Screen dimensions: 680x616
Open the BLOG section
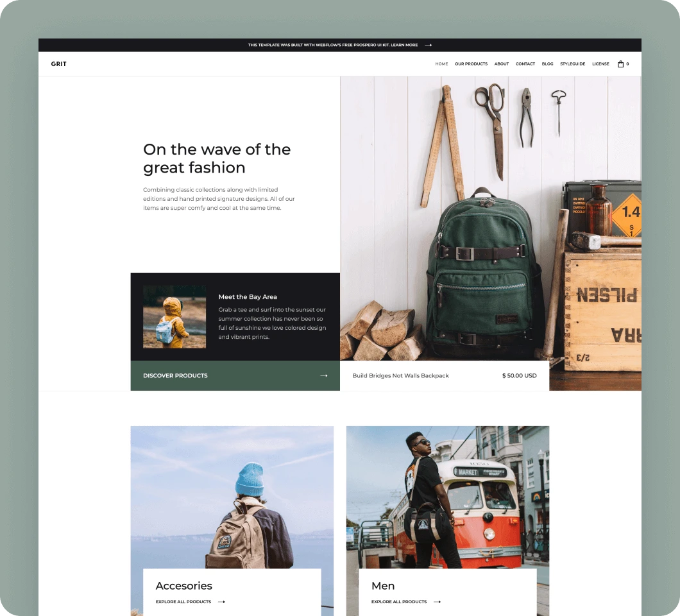point(547,64)
